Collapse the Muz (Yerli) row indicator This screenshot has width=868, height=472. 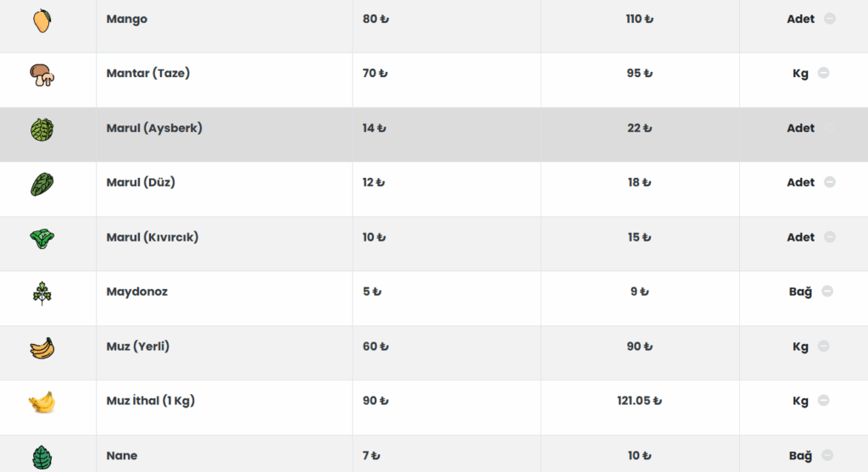tap(823, 346)
